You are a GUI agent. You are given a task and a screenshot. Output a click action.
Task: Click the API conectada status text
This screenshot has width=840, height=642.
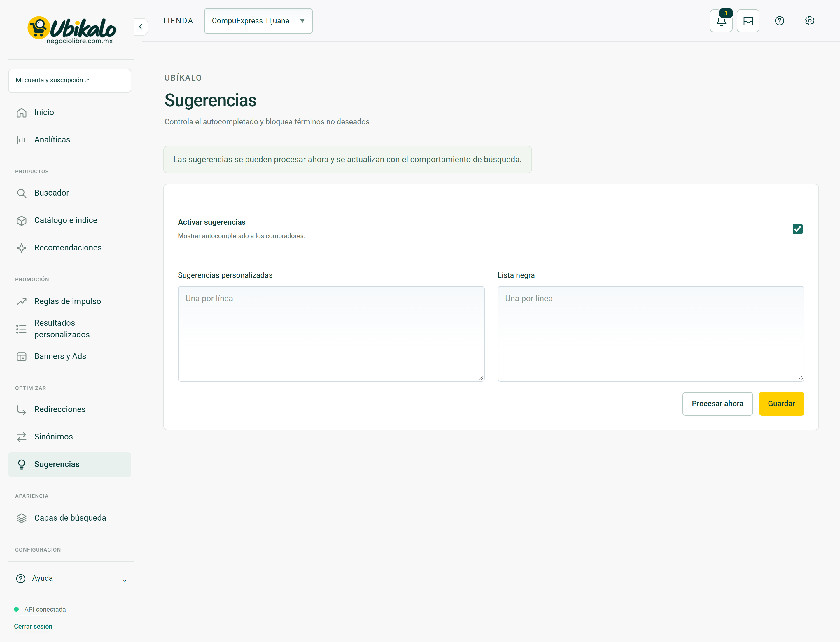coord(45,610)
